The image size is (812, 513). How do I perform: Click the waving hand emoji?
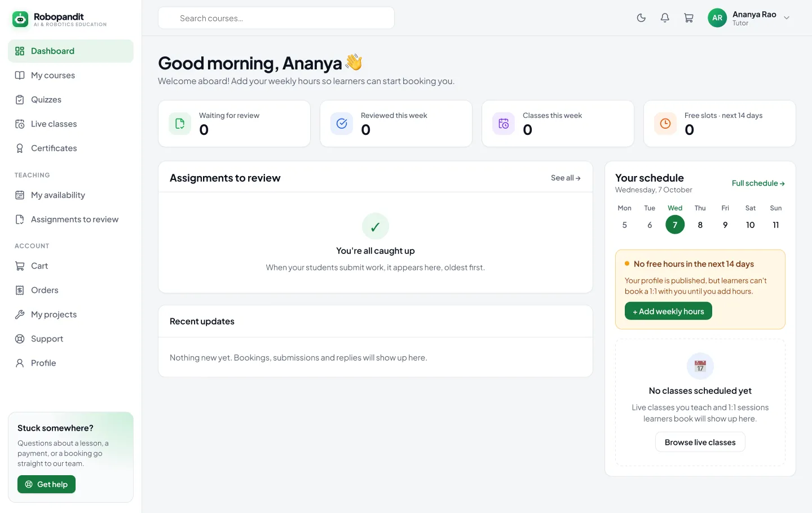(x=354, y=62)
